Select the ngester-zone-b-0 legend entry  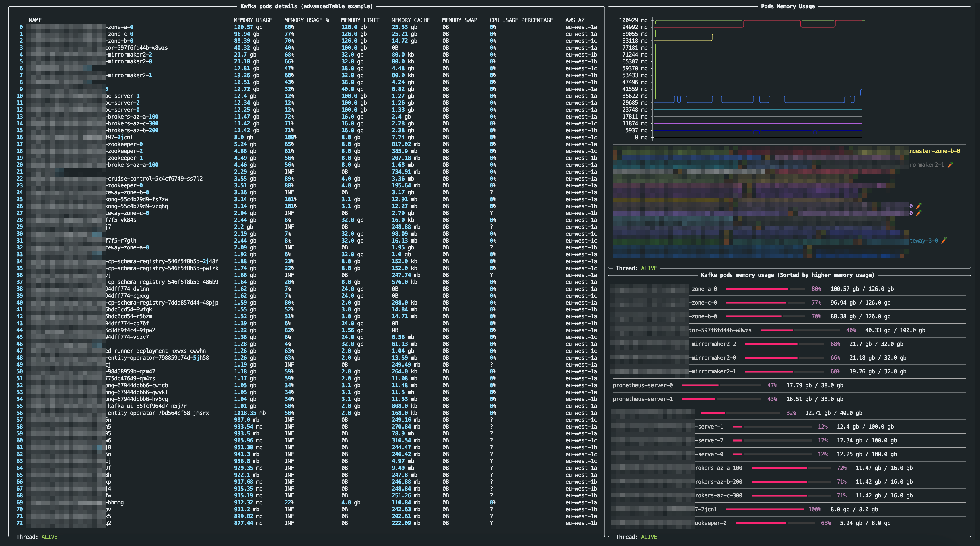[934, 151]
